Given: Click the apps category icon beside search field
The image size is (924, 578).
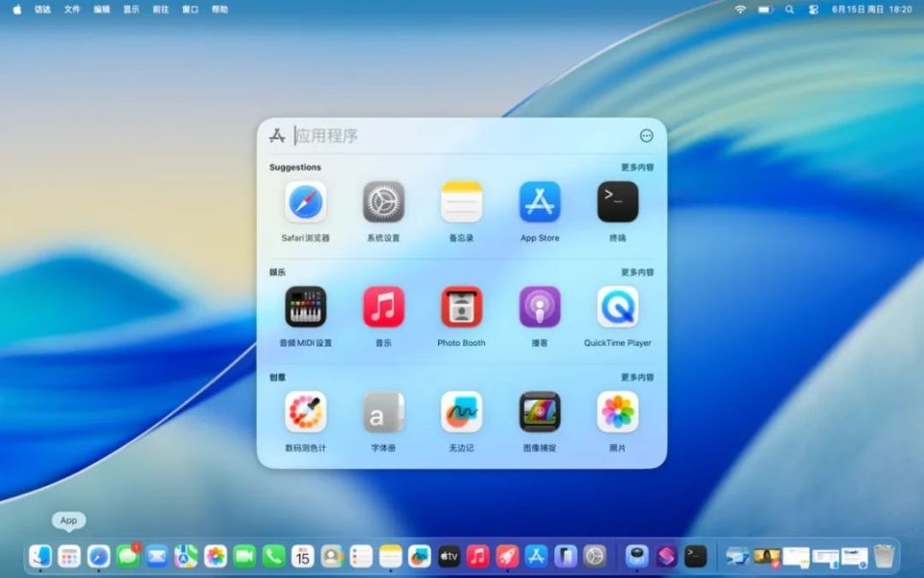Looking at the screenshot, I should coord(277,136).
